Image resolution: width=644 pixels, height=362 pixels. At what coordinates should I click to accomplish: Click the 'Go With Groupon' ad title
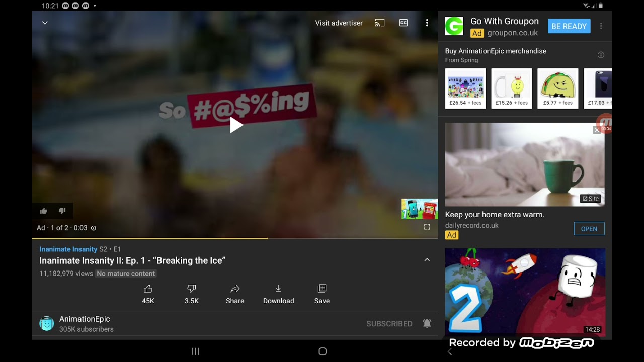tap(505, 21)
